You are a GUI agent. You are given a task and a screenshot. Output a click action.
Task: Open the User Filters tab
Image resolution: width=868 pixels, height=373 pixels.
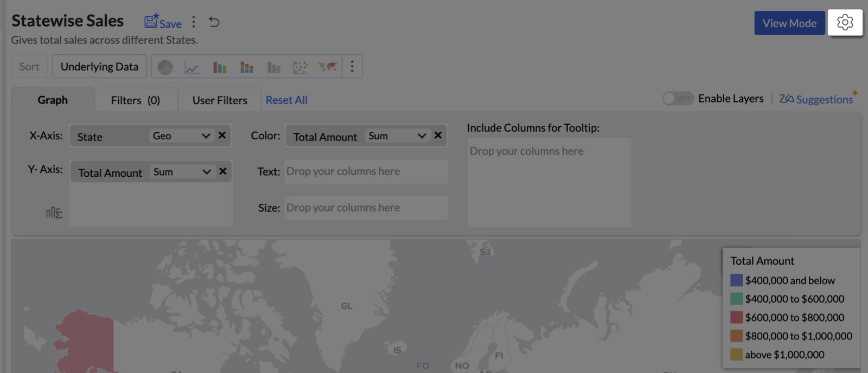220,100
